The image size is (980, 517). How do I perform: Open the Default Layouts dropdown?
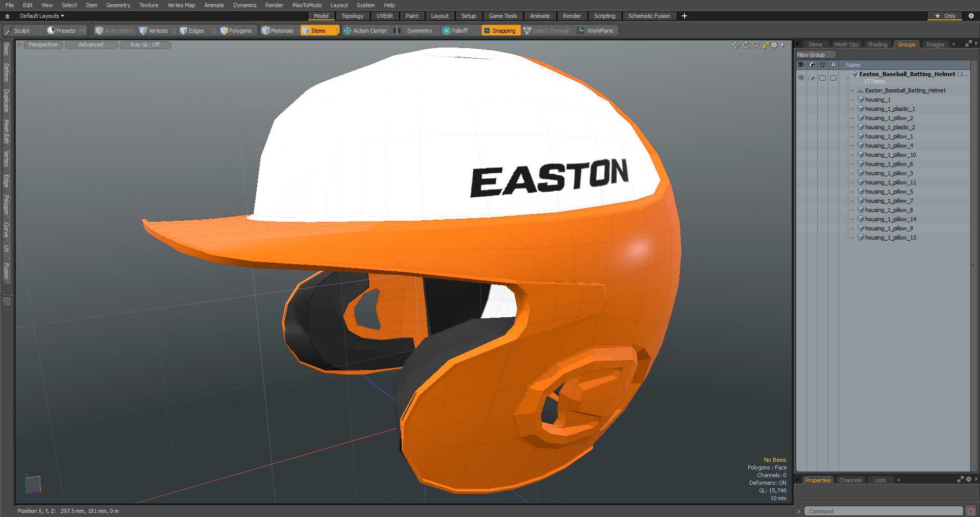click(x=42, y=16)
